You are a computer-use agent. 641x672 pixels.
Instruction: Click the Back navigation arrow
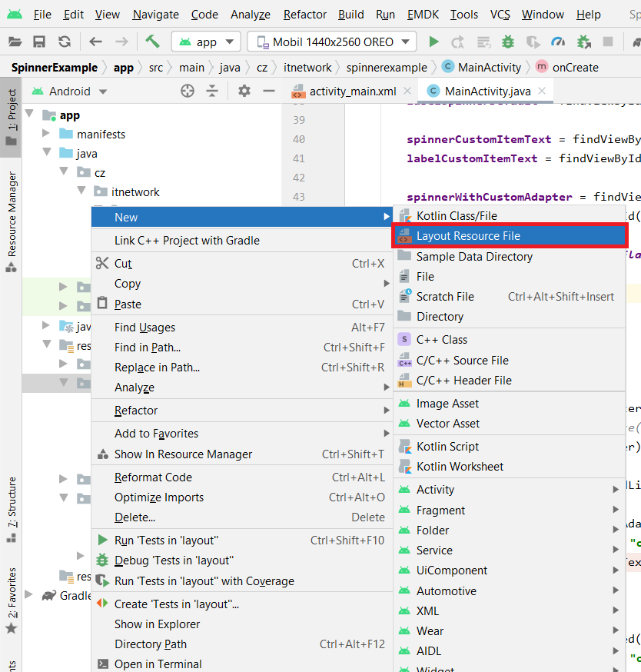tap(95, 42)
